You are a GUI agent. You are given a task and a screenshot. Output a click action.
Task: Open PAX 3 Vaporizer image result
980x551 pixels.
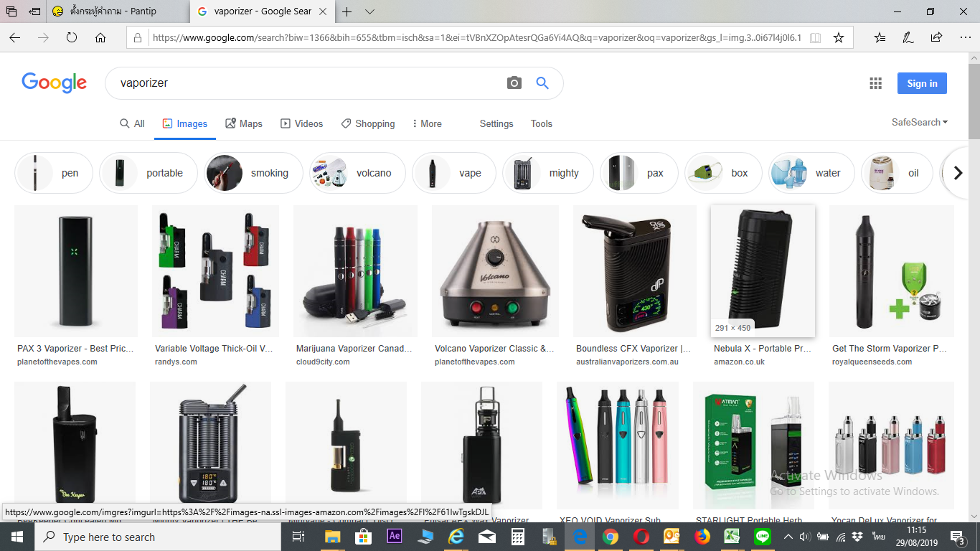[x=76, y=271]
